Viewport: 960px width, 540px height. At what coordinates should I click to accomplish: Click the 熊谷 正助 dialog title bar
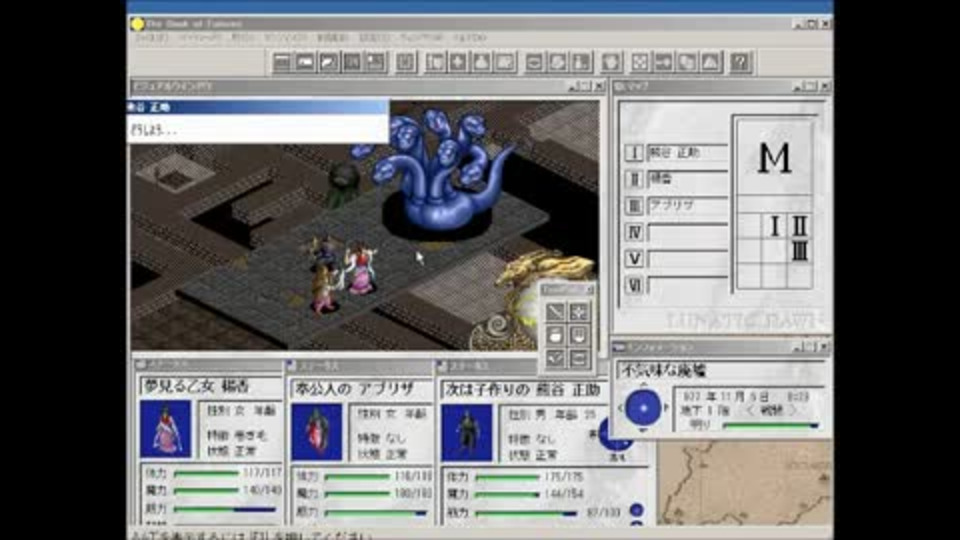(258, 107)
